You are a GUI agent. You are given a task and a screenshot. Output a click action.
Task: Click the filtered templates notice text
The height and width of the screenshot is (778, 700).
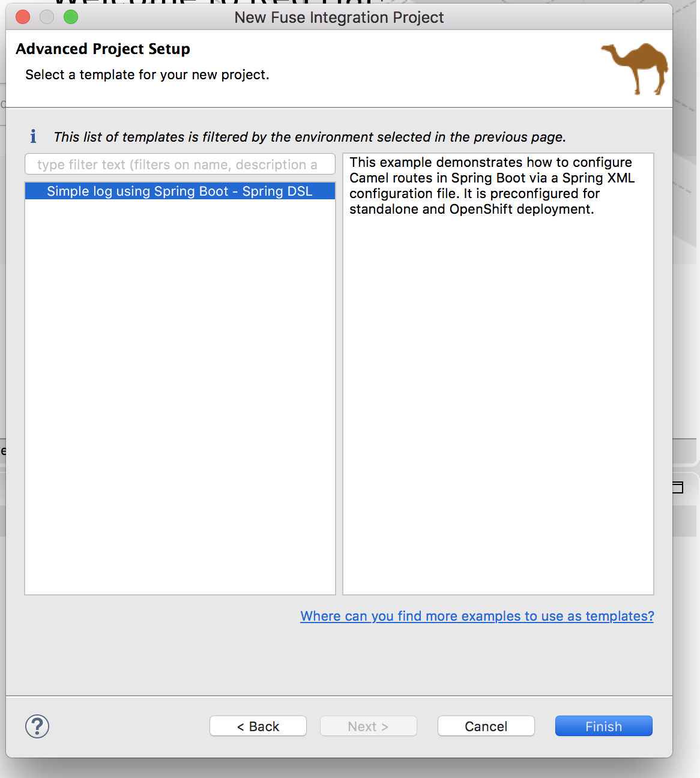(310, 137)
